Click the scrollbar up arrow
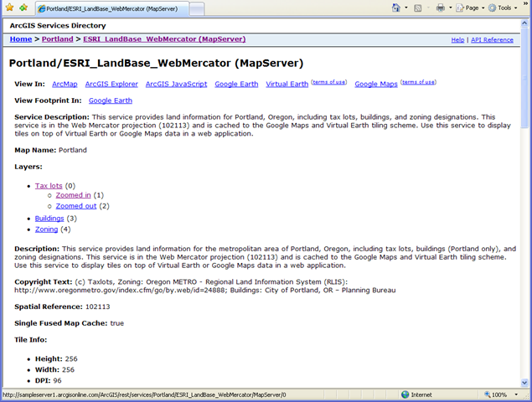This screenshot has width=532, height=402. (x=524, y=23)
